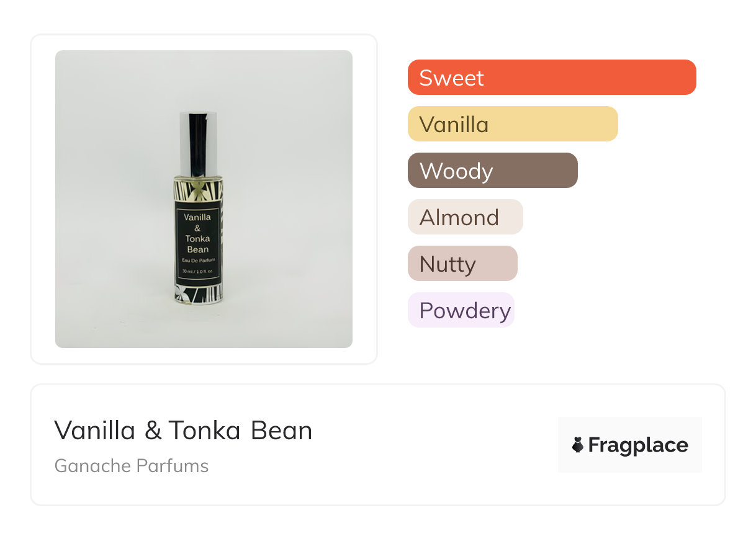Viewport: 756px width, 536px height.
Task: Click the Eau De Parfum text on the bottle
Action: (197, 260)
